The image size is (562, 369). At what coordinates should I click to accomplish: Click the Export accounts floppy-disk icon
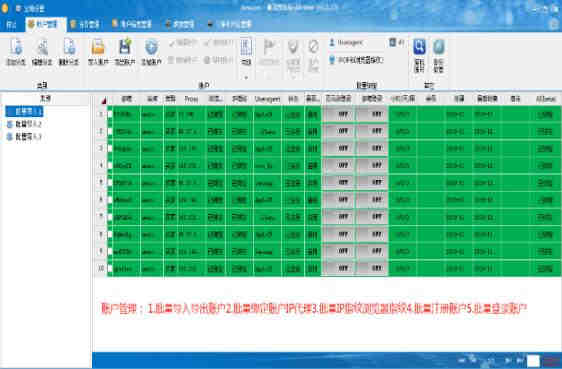(125, 47)
